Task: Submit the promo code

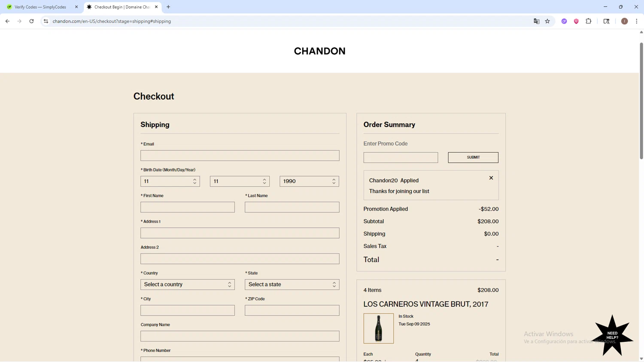Action: click(x=473, y=157)
